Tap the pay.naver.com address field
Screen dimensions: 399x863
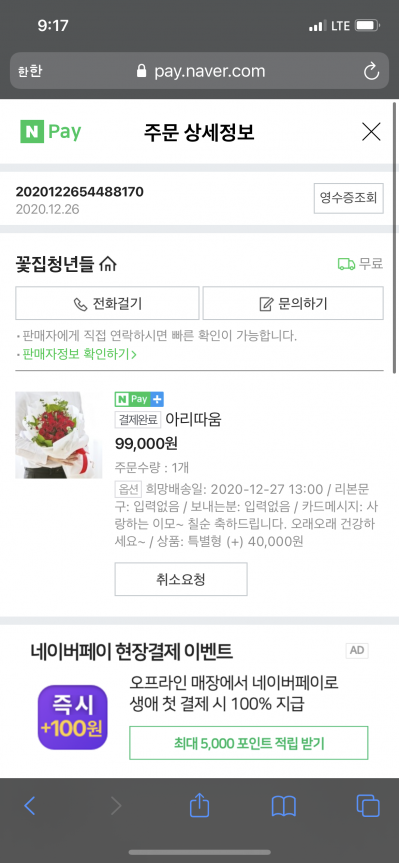[199, 71]
